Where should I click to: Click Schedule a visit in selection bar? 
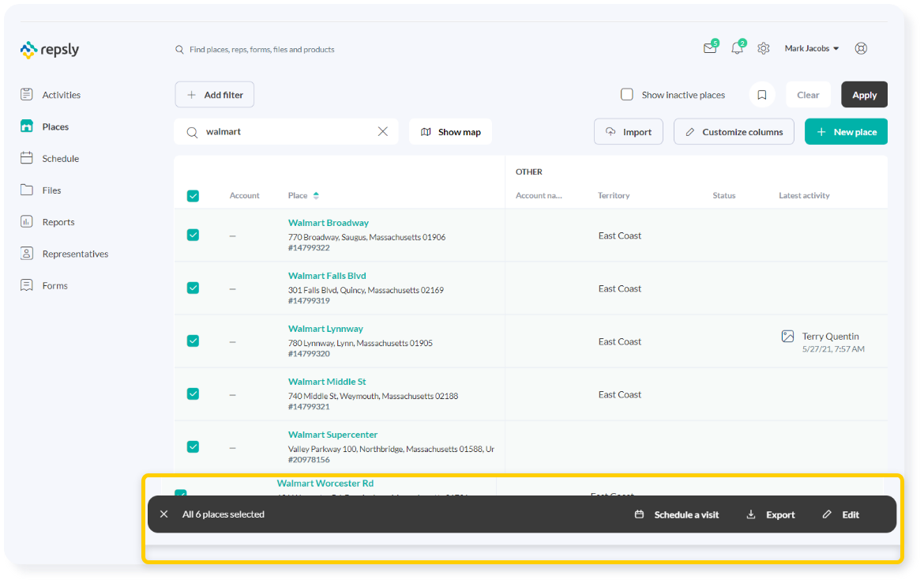(x=677, y=514)
